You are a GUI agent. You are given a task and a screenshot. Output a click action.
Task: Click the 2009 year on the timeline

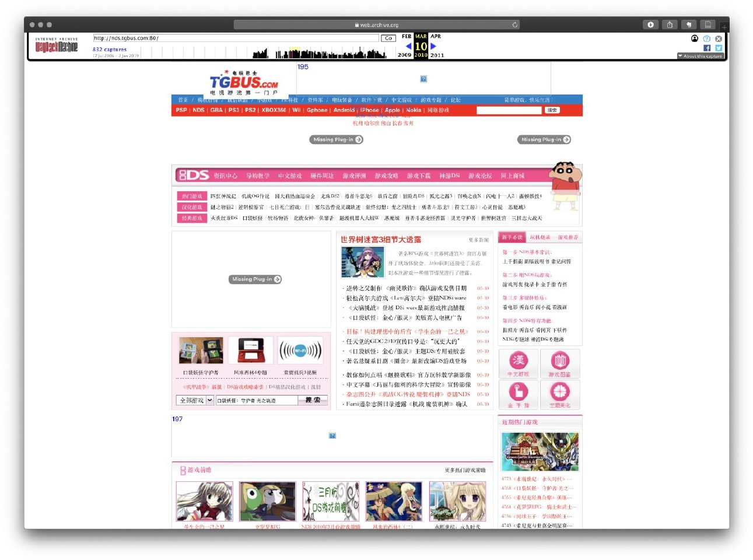(404, 55)
